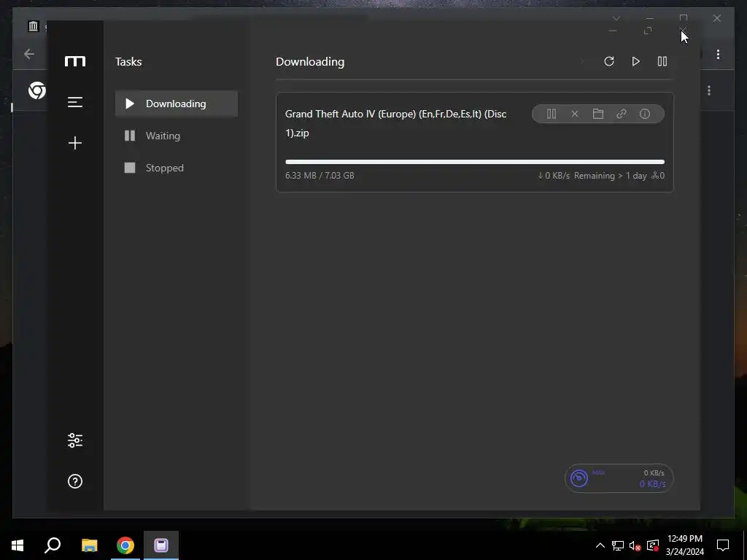Show Grand Theft Auto IV file in folder
The image size is (747, 560).
(x=598, y=114)
